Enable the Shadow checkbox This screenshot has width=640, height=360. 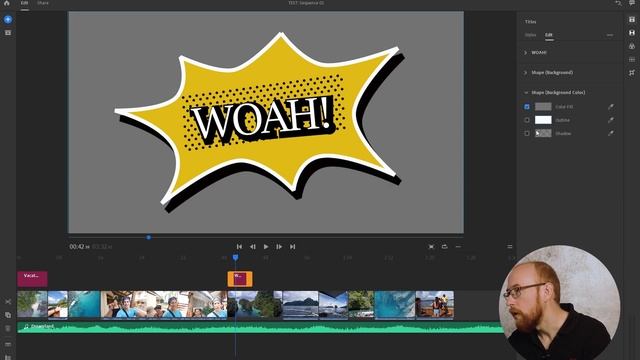point(527,133)
